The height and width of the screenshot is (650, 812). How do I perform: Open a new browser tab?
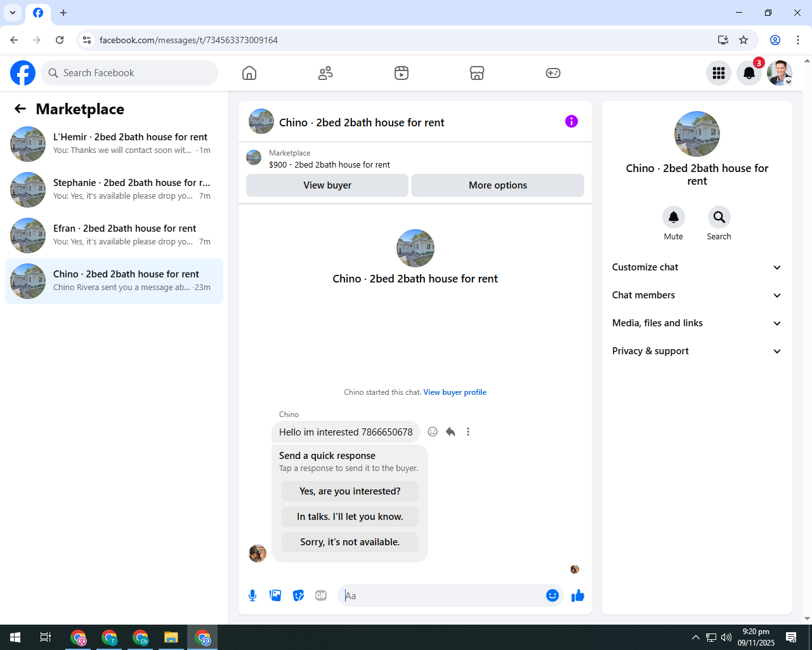tap(63, 13)
